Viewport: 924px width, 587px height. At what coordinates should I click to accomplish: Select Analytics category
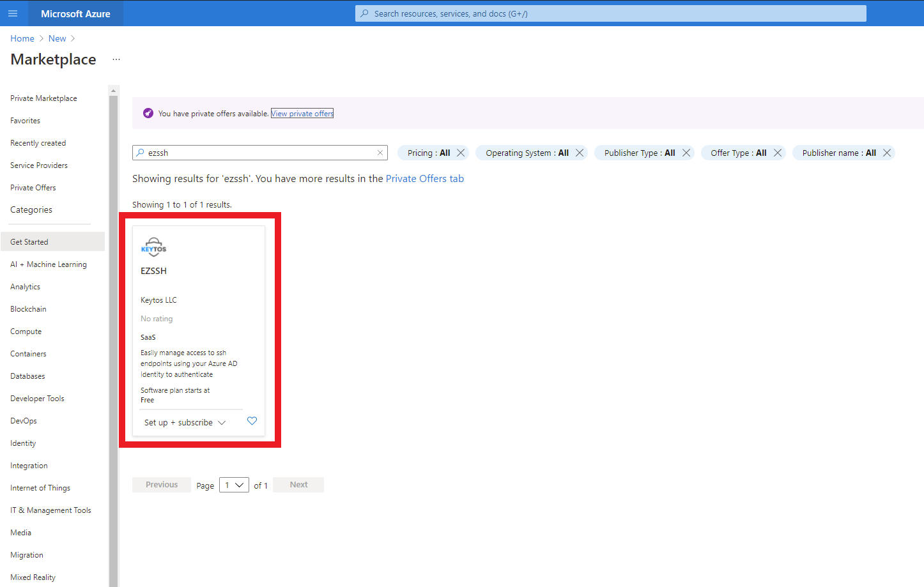tap(25, 287)
